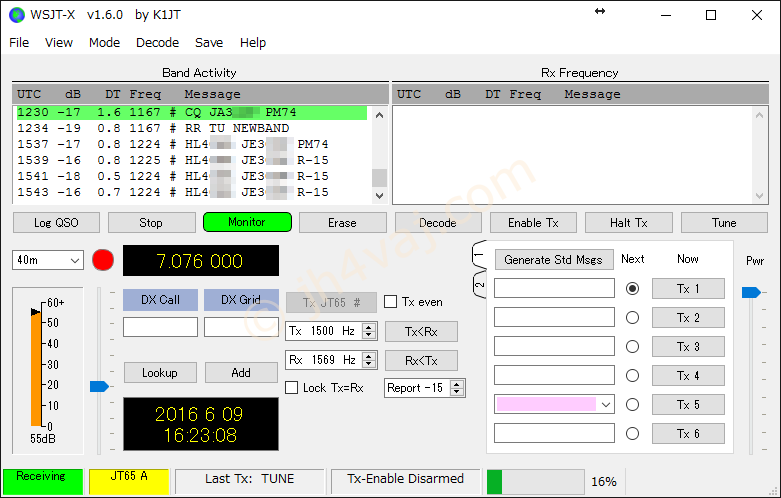Viewport: 781px width, 498px height.
Task: Click the Tx 3 Now button
Action: (688, 346)
